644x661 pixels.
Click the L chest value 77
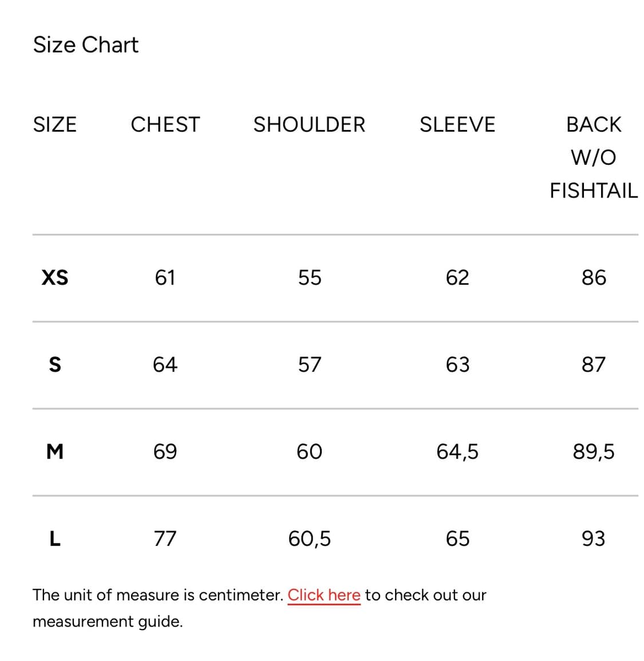(x=165, y=539)
